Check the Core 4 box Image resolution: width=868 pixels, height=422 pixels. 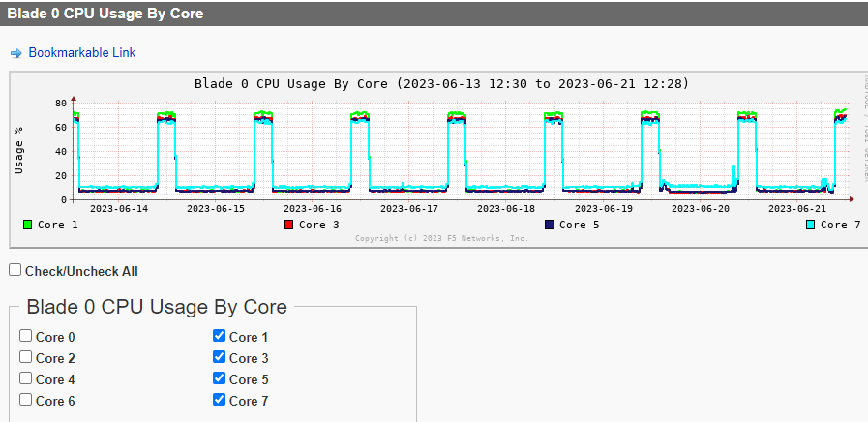point(26,379)
